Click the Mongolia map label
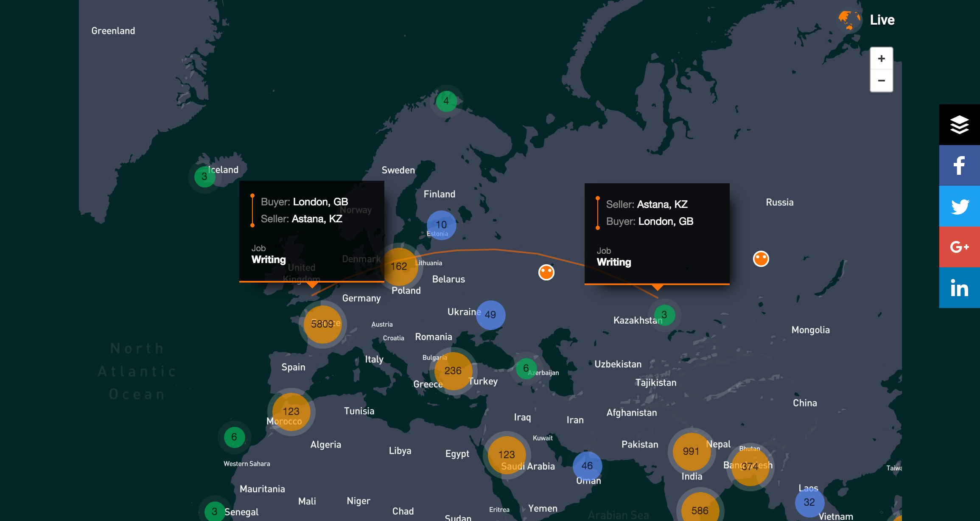Screen dimensions: 980x521 coord(811,330)
